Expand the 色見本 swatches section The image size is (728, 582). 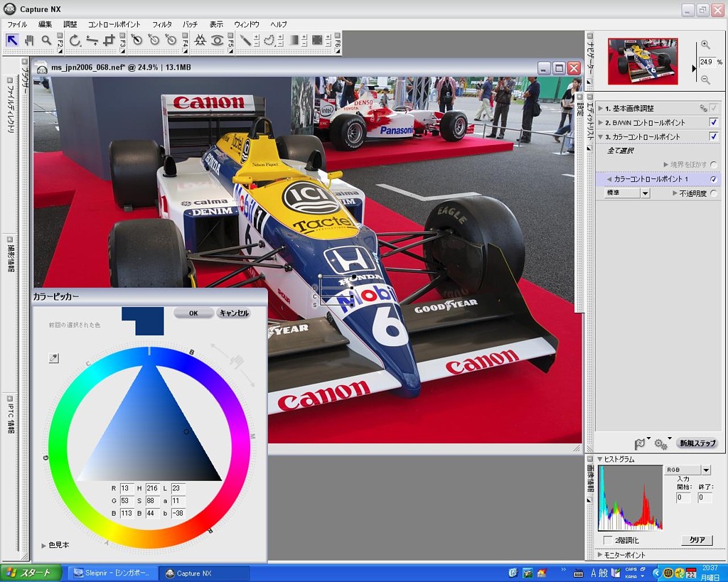point(44,545)
